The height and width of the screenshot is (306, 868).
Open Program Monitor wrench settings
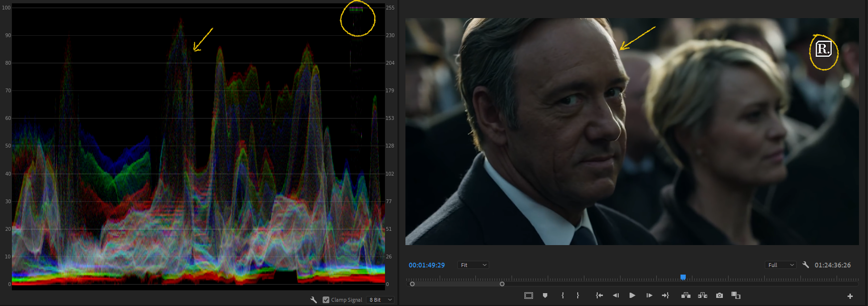(x=806, y=265)
